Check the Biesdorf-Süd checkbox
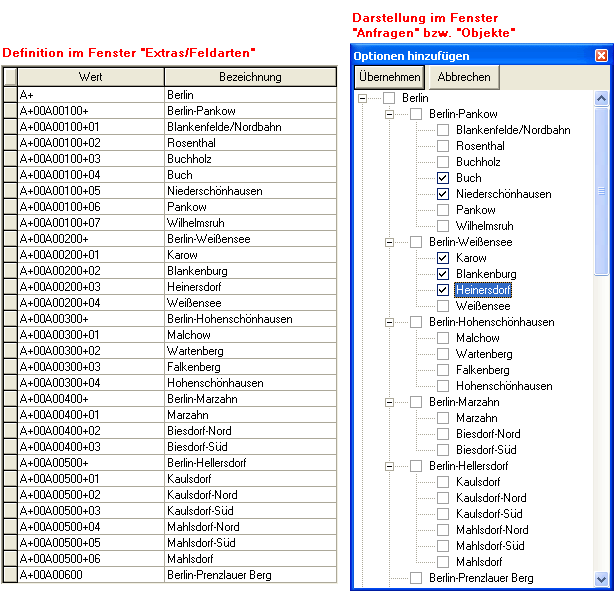 443,450
